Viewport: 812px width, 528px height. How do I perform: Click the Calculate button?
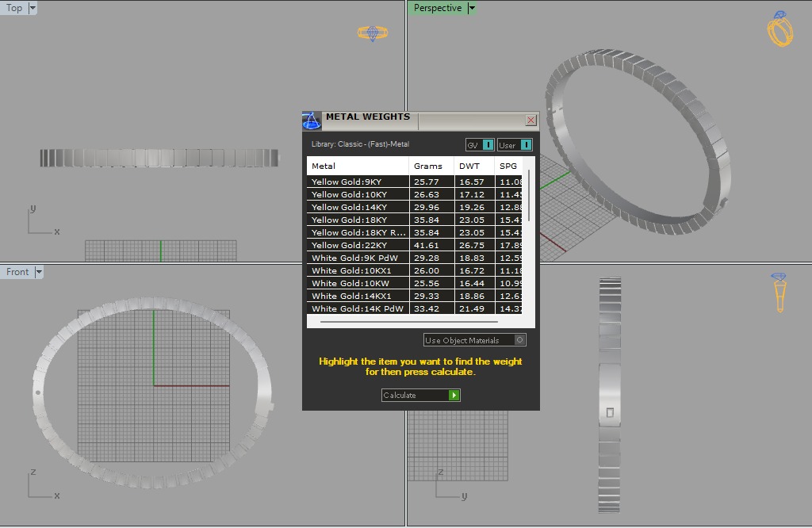pyautogui.click(x=420, y=395)
